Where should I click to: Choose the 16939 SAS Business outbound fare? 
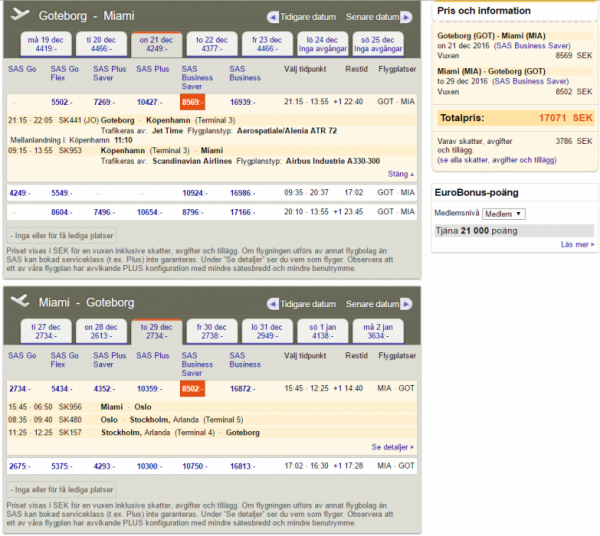click(242, 102)
